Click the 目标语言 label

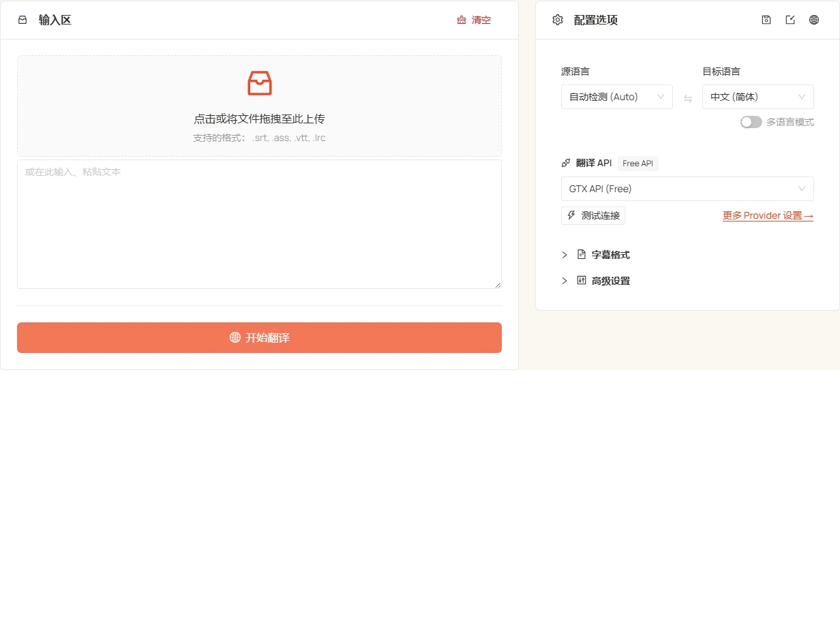coord(721,71)
